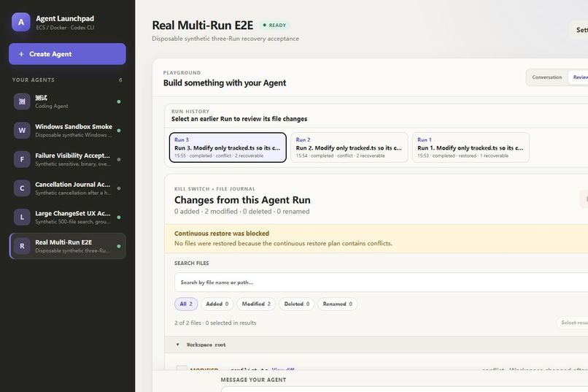Select the Real Multi-Run E2E R avatar

click(22, 246)
